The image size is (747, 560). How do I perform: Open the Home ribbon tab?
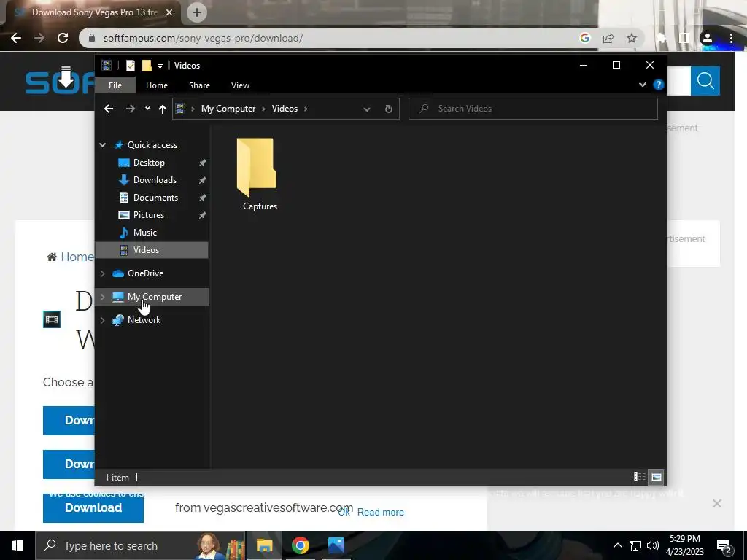(157, 85)
